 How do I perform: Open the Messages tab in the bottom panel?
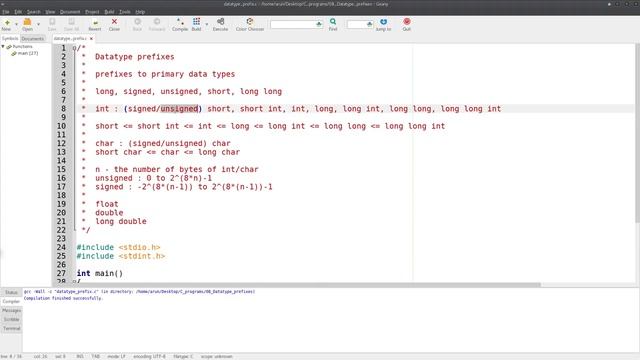tap(11, 310)
